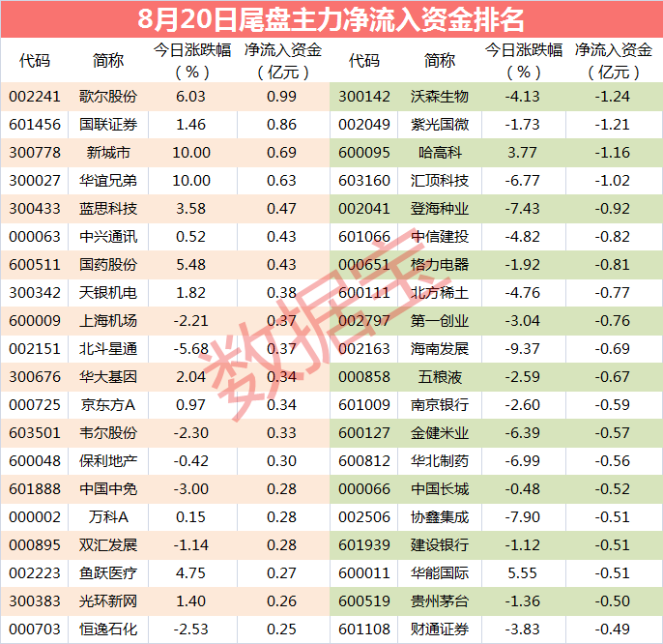Select stock code 000002 for 万科A
The width and height of the screenshot is (663, 644).
tap(35, 517)
